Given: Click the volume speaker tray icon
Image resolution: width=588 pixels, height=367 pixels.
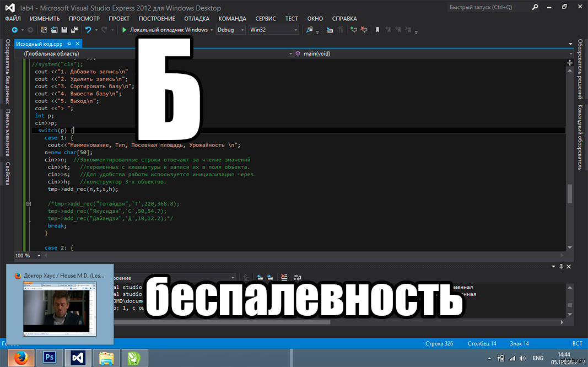Looking at the screenshot, I should tap(522, 358).
